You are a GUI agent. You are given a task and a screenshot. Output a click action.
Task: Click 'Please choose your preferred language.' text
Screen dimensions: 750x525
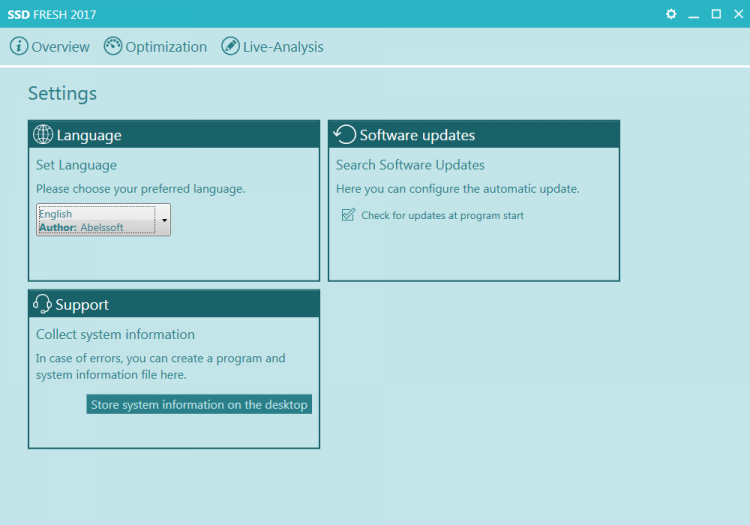141,189
